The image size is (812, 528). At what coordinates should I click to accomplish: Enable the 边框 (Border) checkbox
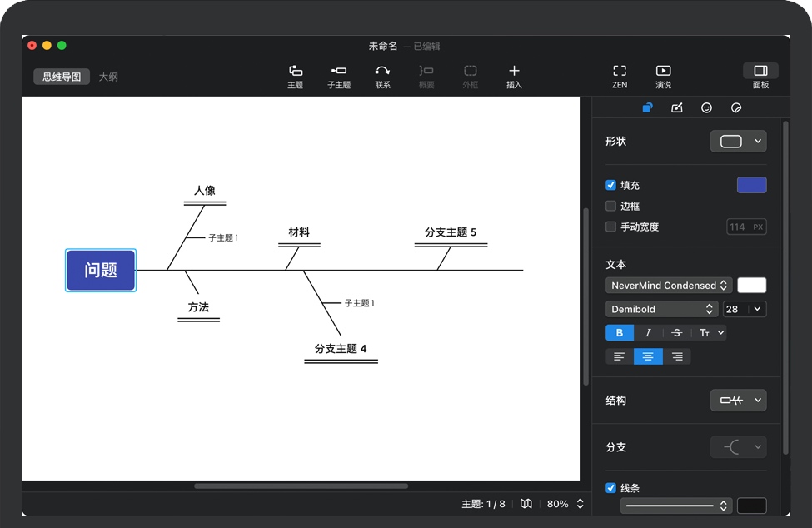pos(611,206)
